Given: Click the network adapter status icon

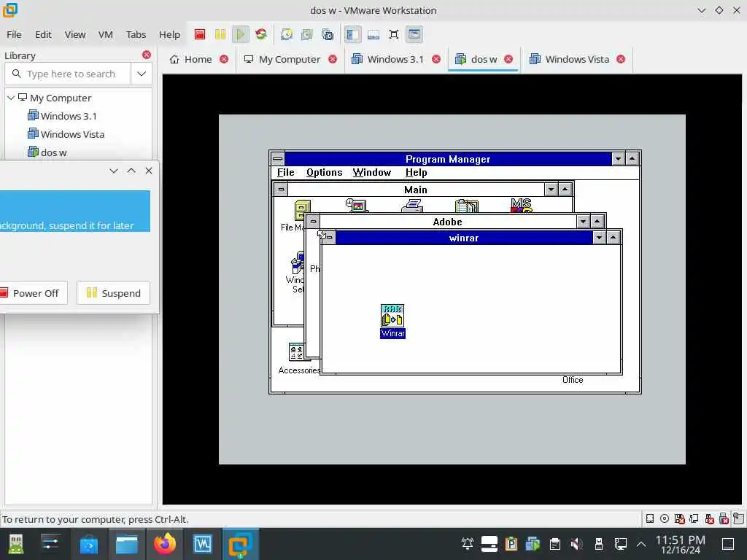Looking at the screenshot, I should (694, 519).
